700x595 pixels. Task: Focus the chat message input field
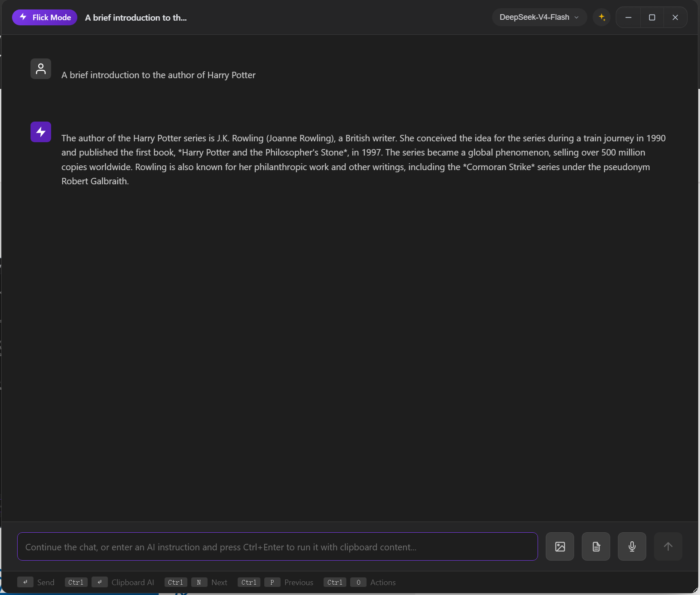pos(278,546)
